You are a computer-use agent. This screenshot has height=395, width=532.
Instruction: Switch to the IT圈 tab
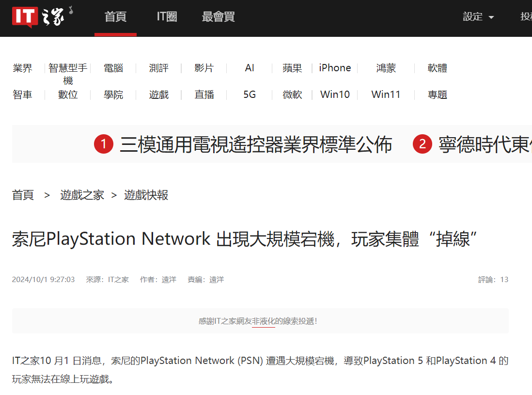coord(166,16)
